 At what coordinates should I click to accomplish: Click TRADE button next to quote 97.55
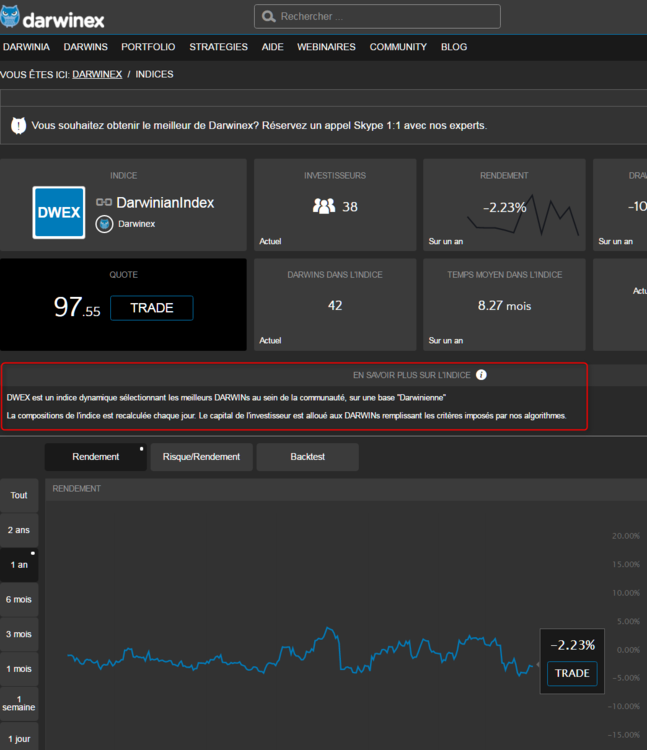point(151,308)
